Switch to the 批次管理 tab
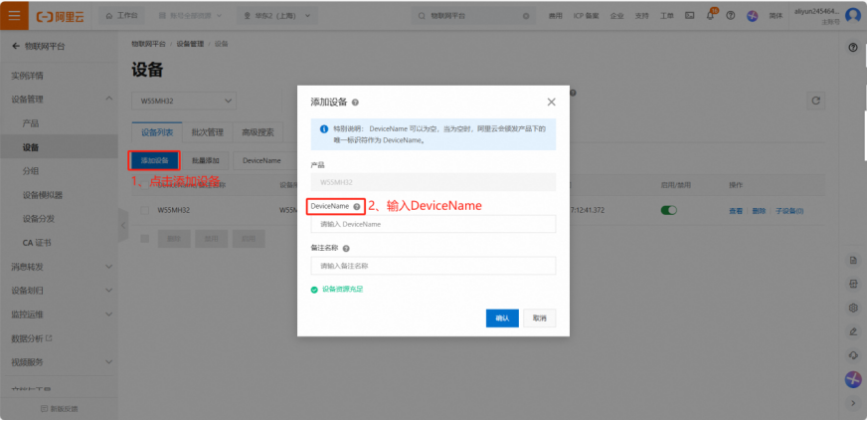The height and width of the screenshot is (421, 868). pyautogui.click(x=207, y=132)
